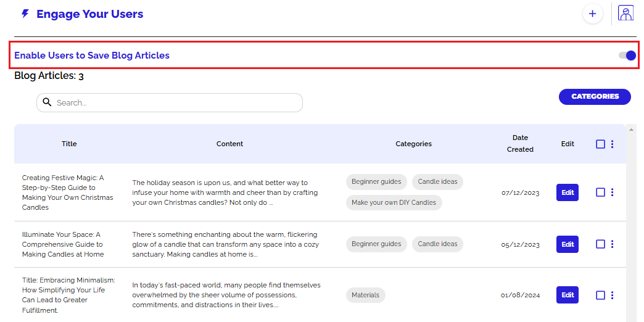The height and width of the screenshot is (322, 644).
Task: Click the lightning bolt icon beside Engage Your Users
Action: [25, 14]
